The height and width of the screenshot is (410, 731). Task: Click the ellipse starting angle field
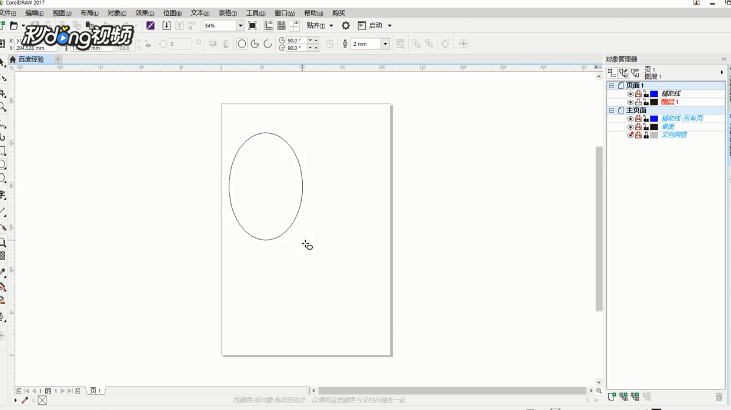tap(297, 41)
